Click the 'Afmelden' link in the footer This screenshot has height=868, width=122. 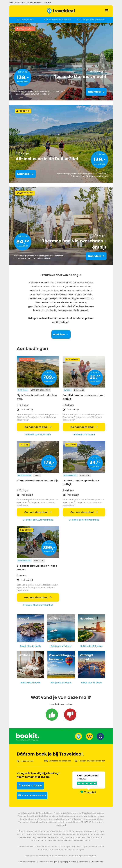[83, 862]
